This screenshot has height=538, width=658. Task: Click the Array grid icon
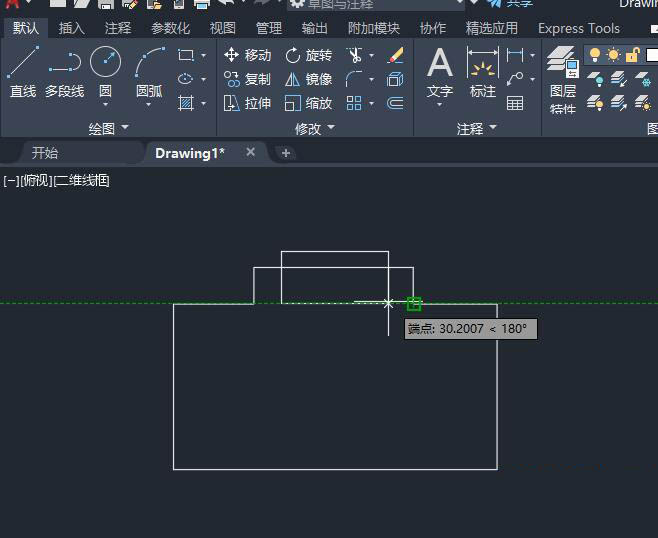click(x=354, y=103)
